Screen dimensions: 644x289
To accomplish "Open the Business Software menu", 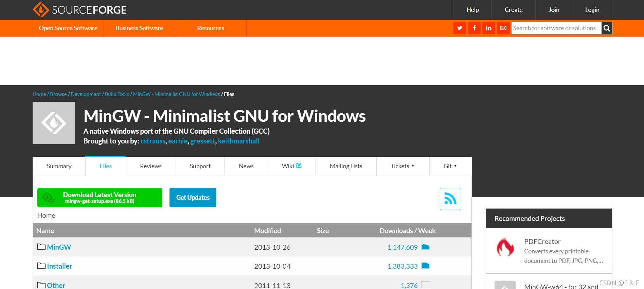I will click(x=139, y=28).
